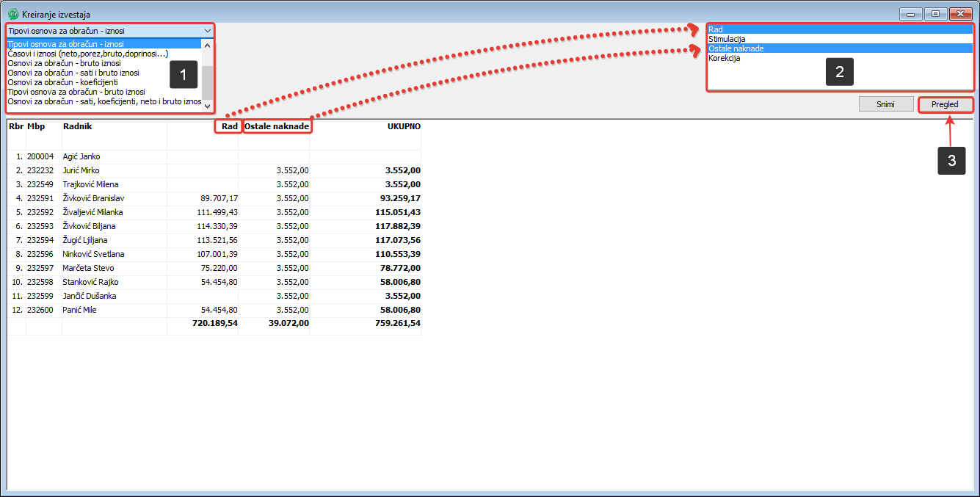Maximize the Kreiranje izveštaja window
This screenshot has width=980, height=497.
pyautogui.click(x=935, y=14)
